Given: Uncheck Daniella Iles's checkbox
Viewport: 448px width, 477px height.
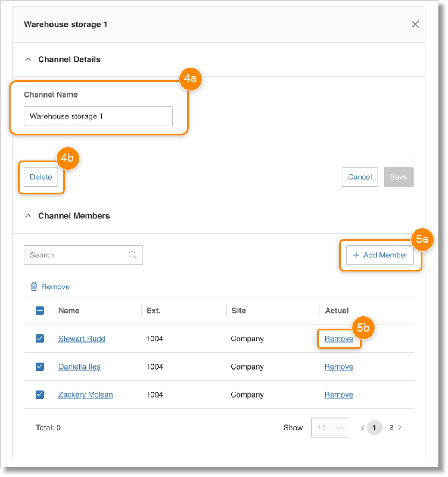Looking at the screenshot, I should click(40, 366).
